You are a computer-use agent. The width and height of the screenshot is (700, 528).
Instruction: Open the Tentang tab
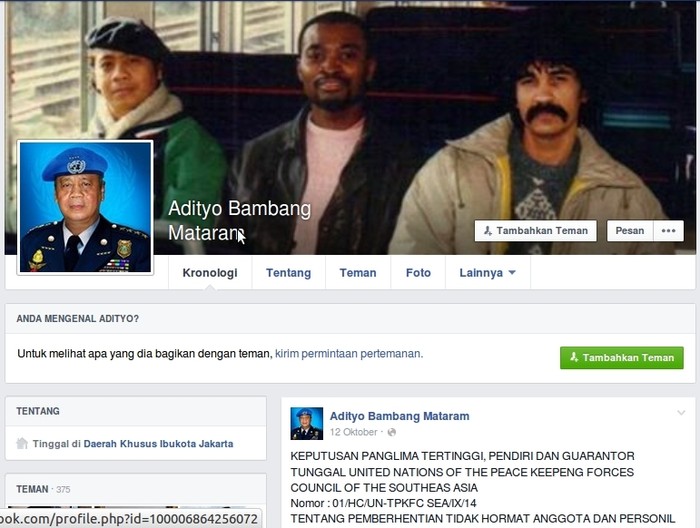288,273
